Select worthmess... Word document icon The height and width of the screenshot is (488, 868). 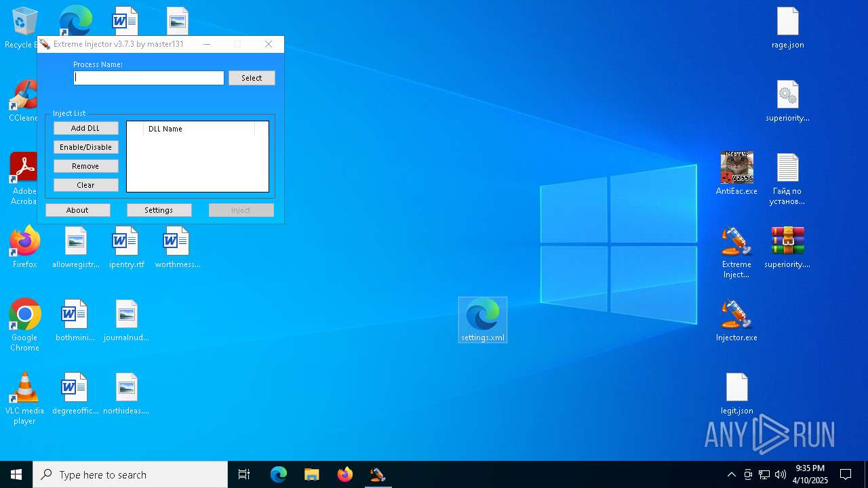tap(177, 248)
